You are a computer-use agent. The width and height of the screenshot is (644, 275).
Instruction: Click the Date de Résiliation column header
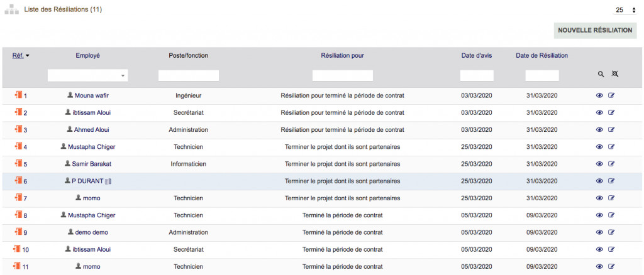coord(541,55)
